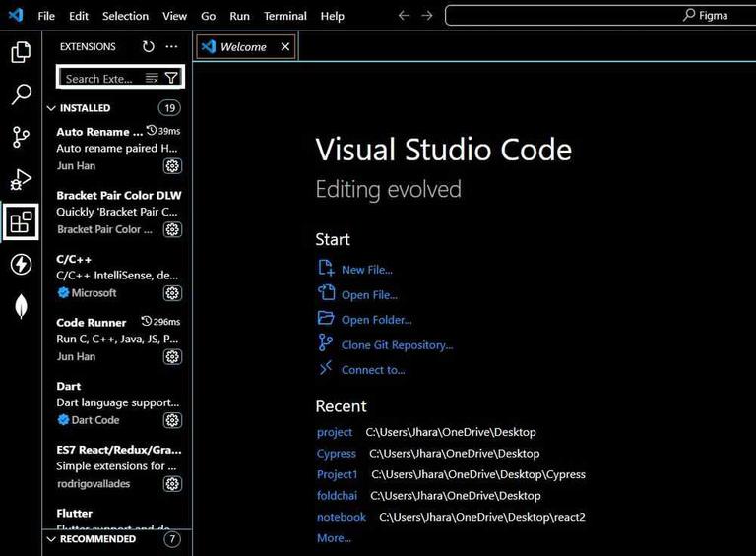The image size is (756, 556).
Task: Click the Open Folder... link
Action: (x=377, y=320)
